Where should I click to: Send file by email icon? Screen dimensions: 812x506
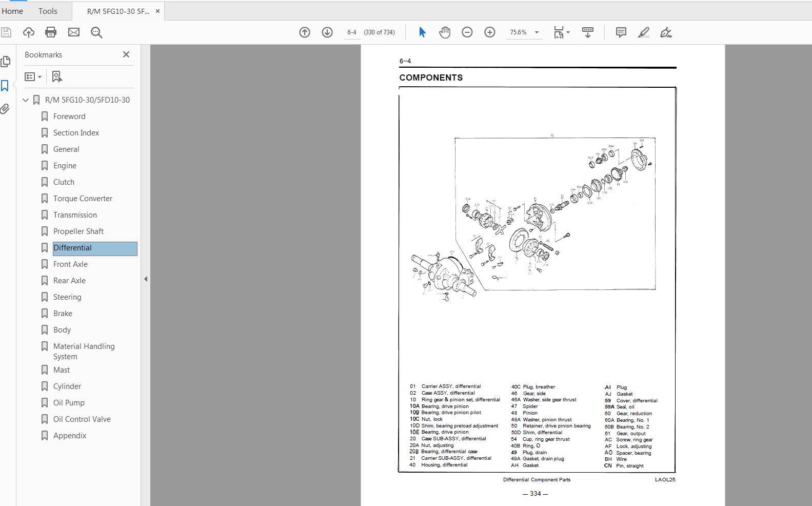coord(74,32)
